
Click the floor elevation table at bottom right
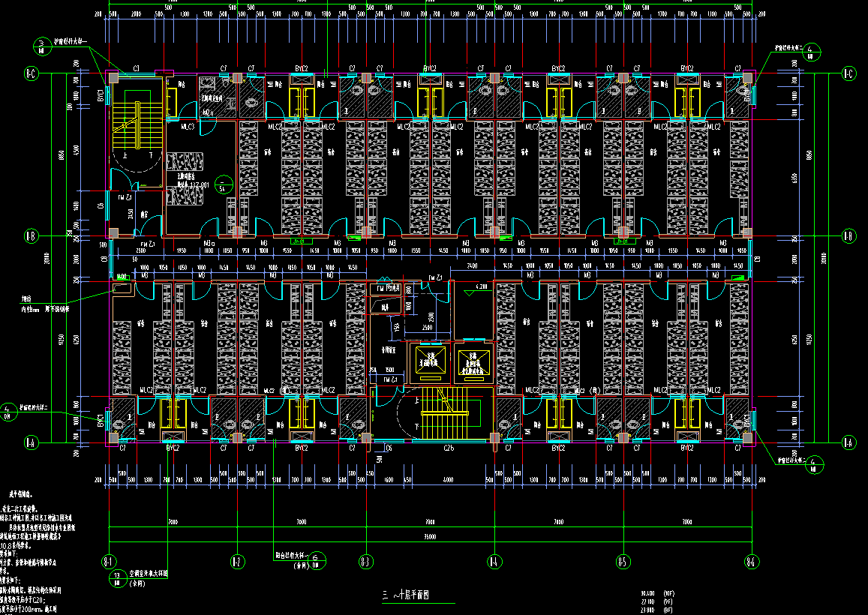click(657, 601)
